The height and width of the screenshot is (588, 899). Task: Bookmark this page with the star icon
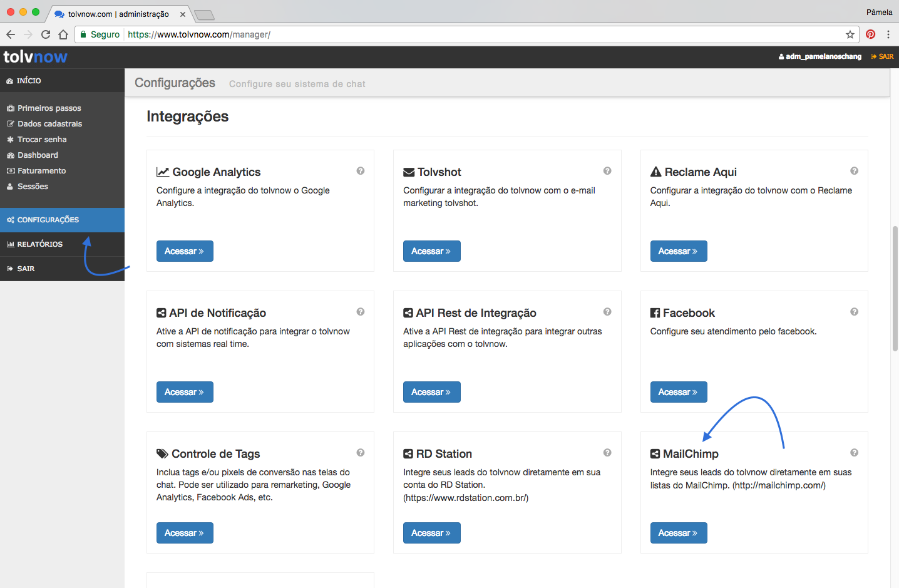point(850,34)
